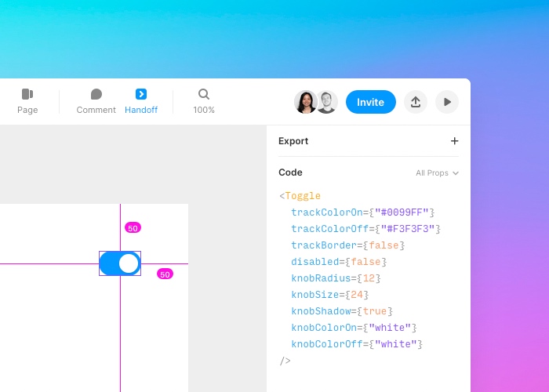Switch to Handoff mode

141,101
